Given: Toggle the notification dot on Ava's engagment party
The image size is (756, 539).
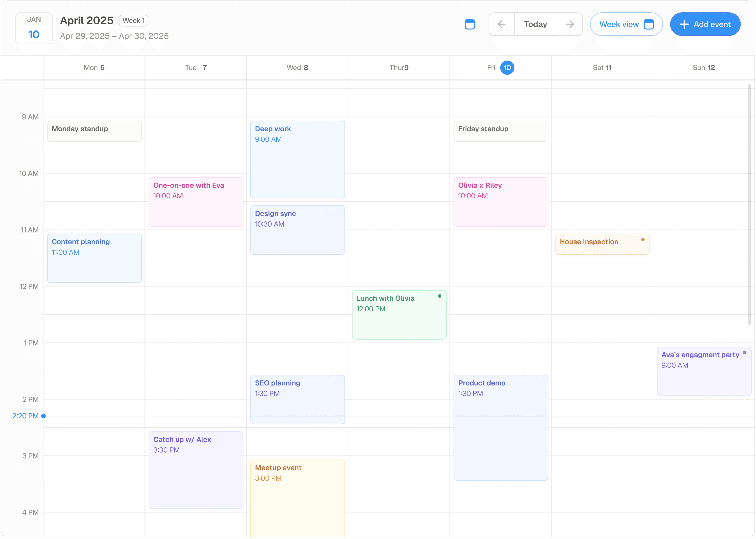Looking at the screenshot, I should coord(745,353).
